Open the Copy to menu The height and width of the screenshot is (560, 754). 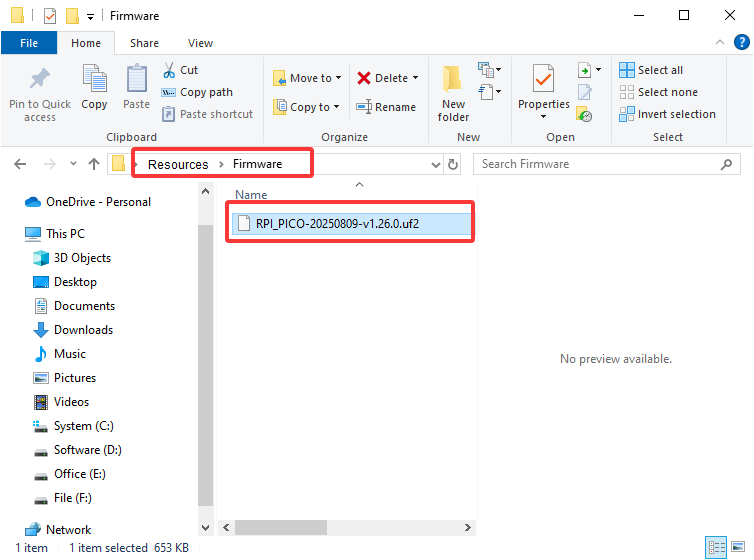pyautogui.click(x=306, y=107)
